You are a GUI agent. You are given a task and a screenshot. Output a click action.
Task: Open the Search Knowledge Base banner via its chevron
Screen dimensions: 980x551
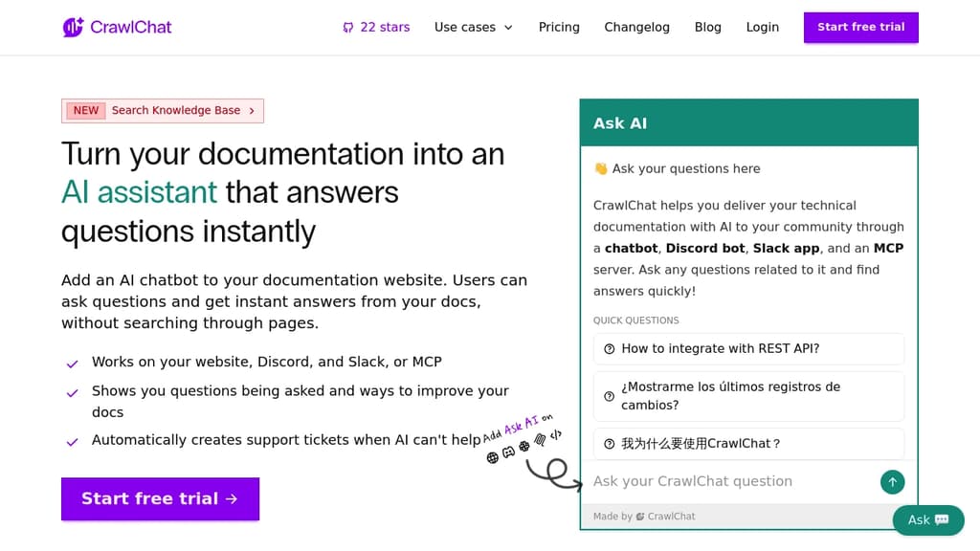tap(254, 110)
